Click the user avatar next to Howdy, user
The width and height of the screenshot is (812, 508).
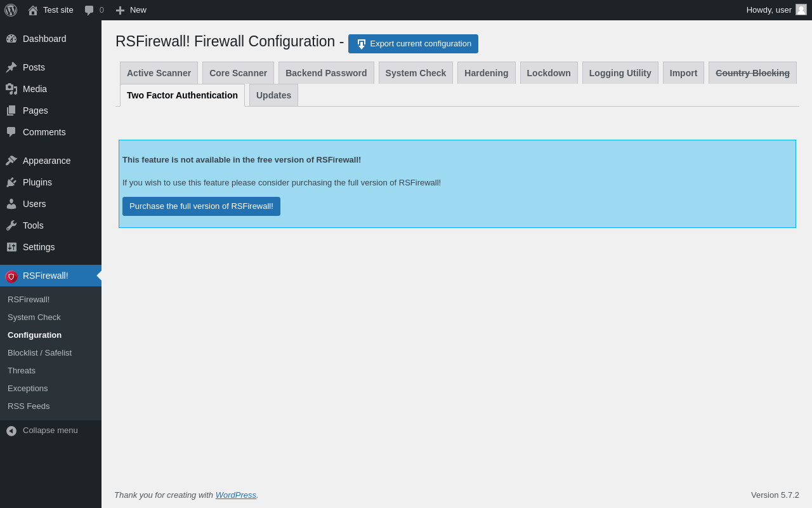(x=801, y=10)
